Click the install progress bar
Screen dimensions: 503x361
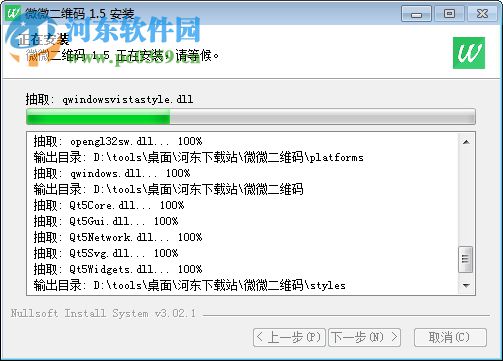point(251,117)
